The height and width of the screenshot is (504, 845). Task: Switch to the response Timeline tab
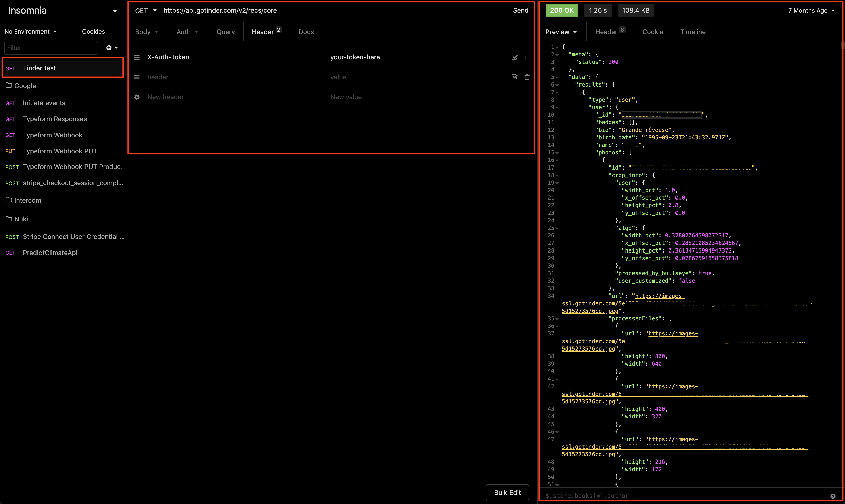tap(693, 32)
